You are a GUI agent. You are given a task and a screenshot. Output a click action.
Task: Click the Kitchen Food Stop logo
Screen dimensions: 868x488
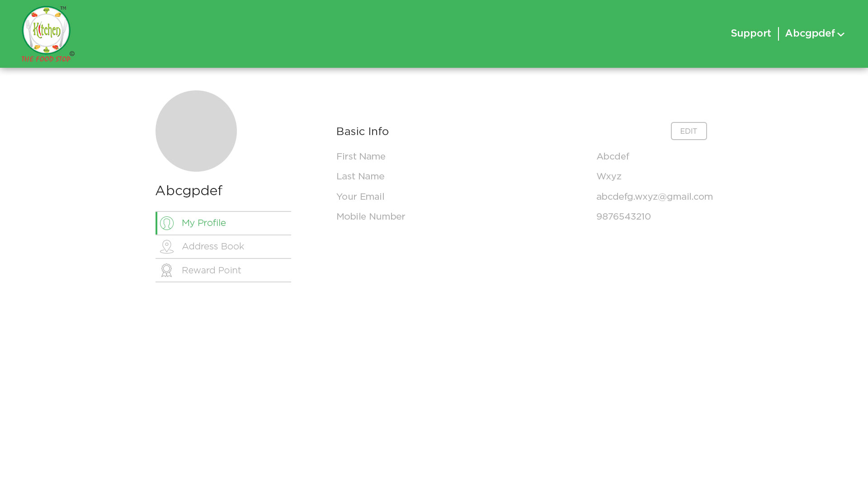[47, 34]
